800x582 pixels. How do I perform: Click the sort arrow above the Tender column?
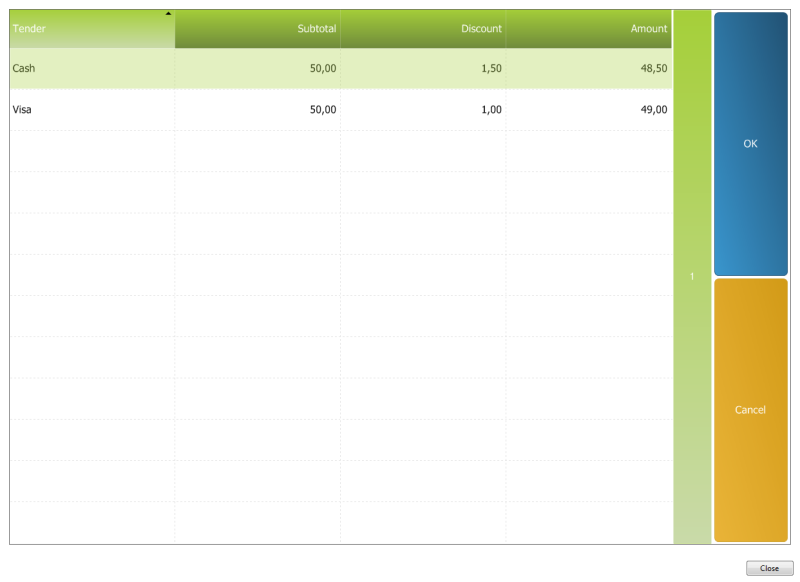(x=167, y=14)
